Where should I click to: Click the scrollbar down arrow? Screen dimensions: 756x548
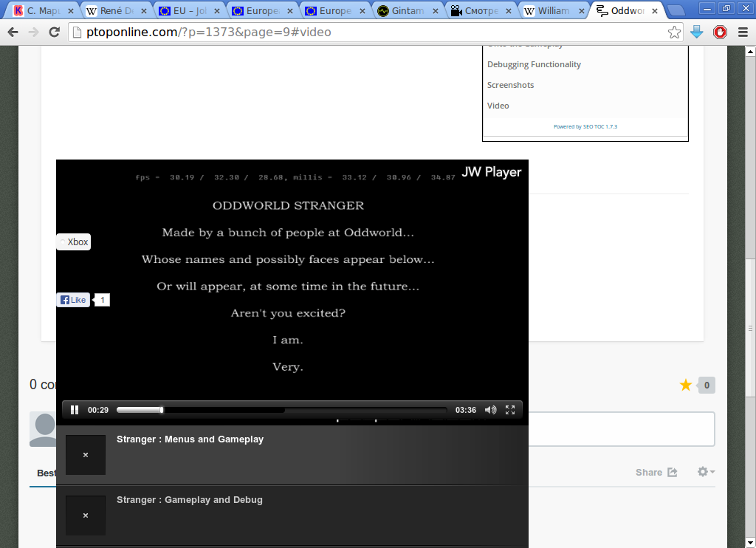[750, 543]
